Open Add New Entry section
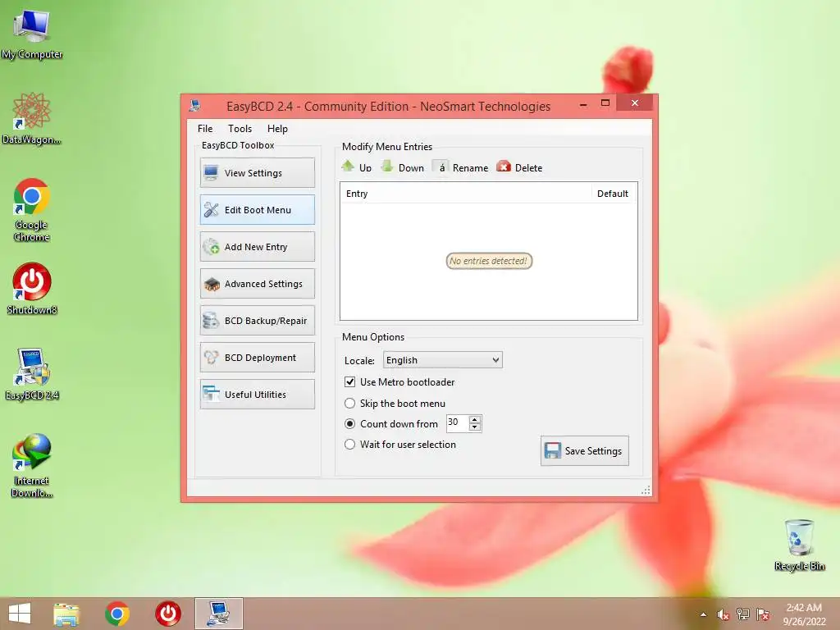 click(257, 246)
